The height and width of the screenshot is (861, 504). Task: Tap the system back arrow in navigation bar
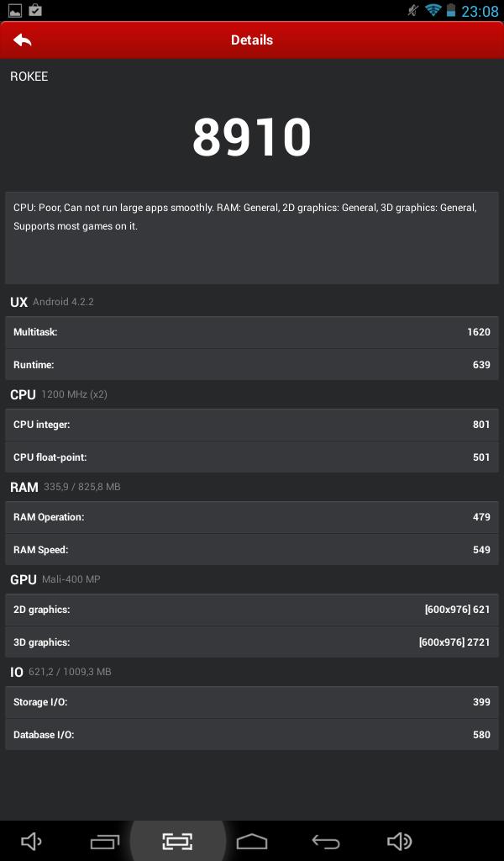click(326, 841)
